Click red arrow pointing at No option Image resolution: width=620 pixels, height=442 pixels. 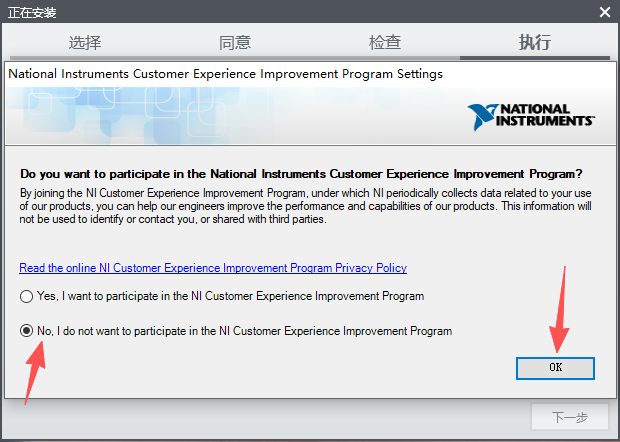point(34,370)
